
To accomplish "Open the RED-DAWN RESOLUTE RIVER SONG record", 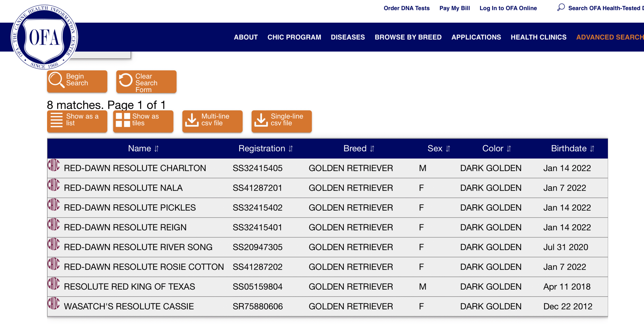I will pyautogui.click(x=138, y=247).
